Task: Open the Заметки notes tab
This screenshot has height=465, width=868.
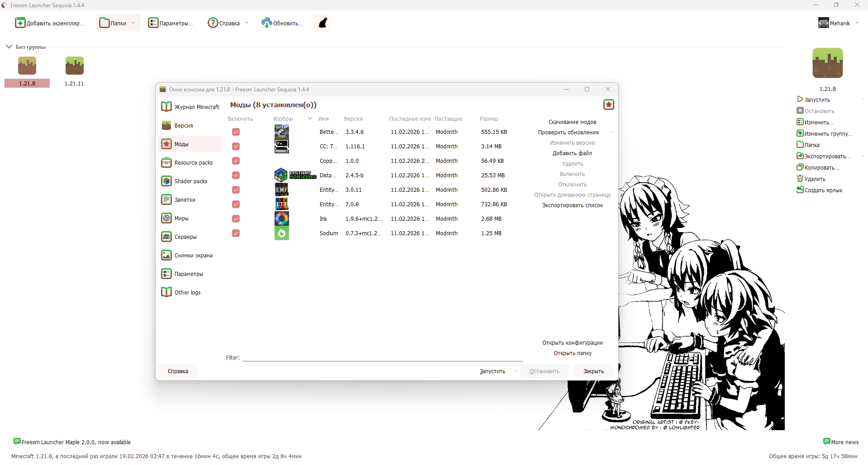Action: pos(190,199)
